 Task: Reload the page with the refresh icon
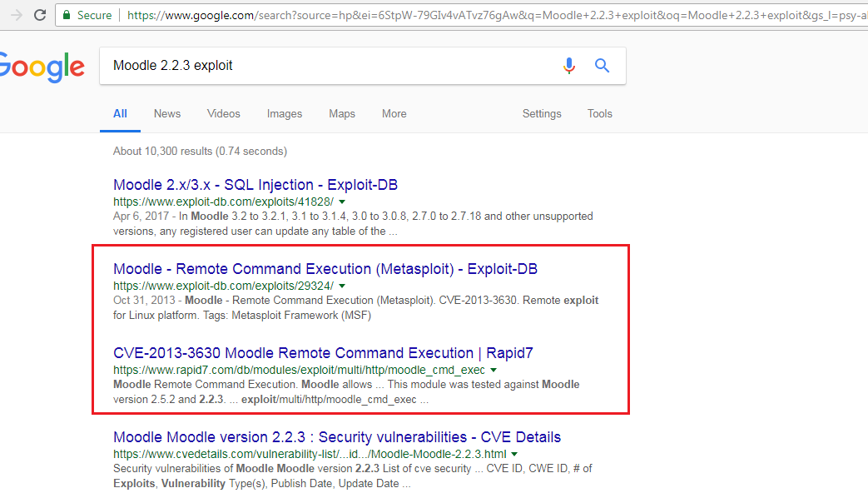40,15
